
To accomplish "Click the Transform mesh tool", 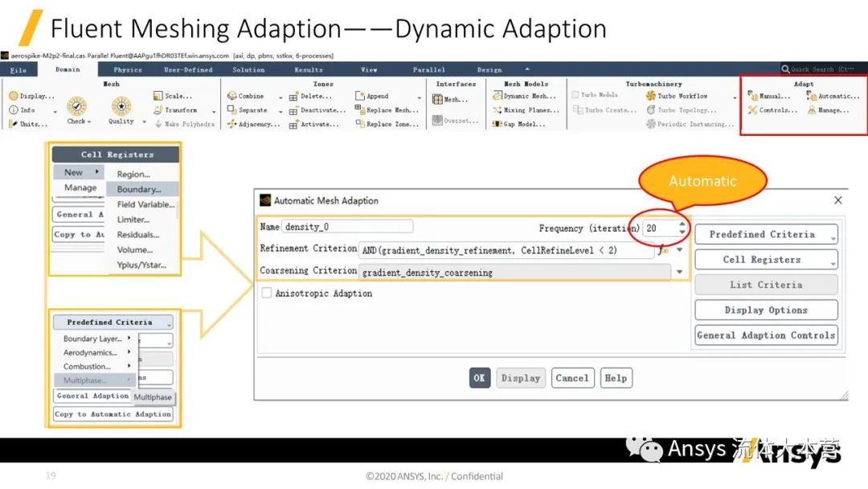I will [x=175, y=109].
